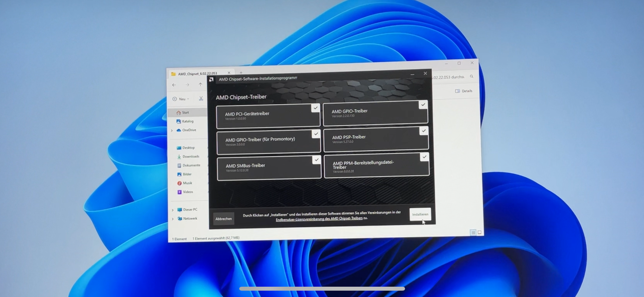Toggle the AMD PSP-Treiber checkbox
The height and width of the screenshot is (297, 644).
(x=424, y=131)
